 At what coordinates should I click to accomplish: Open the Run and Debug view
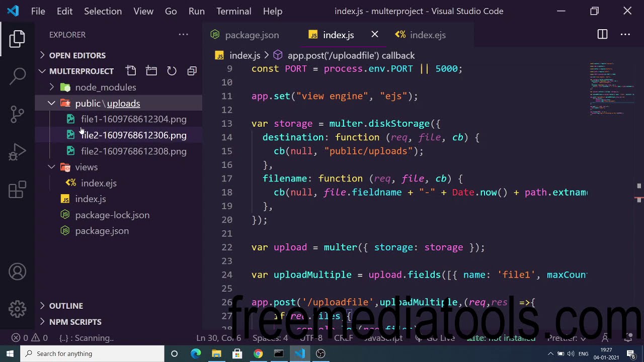pyautogui.click(x=17, y=152)
